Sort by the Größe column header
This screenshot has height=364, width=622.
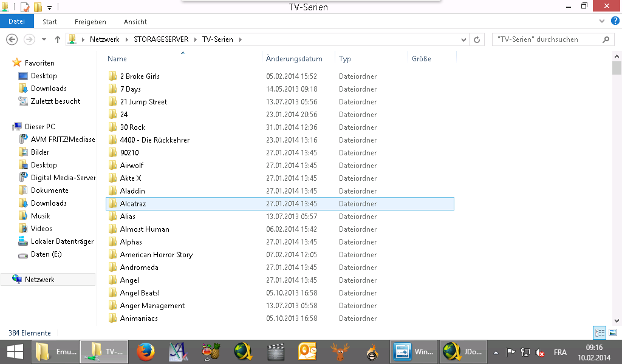click(x=422, y=59)
